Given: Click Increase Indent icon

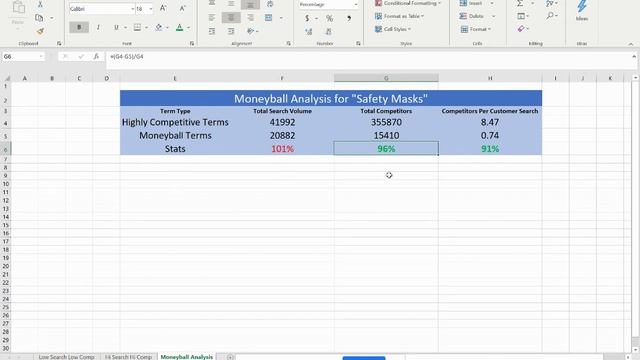Looking at the screenshot, I should coord(231,31).
